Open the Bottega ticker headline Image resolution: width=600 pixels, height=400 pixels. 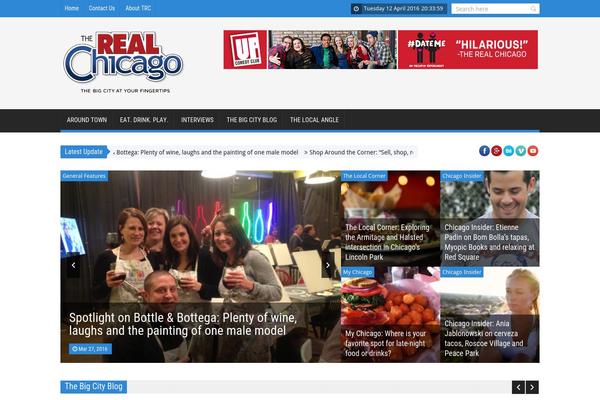pos(207,152)
